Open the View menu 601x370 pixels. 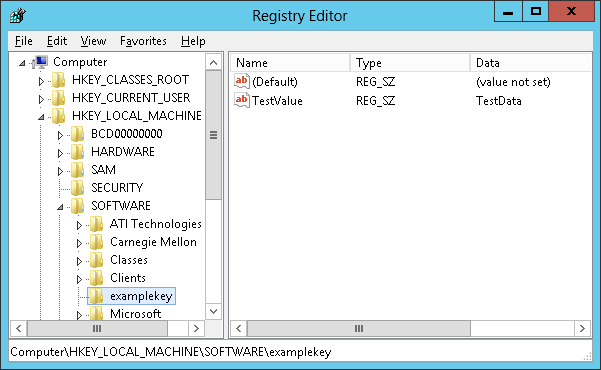coord(93,41)
